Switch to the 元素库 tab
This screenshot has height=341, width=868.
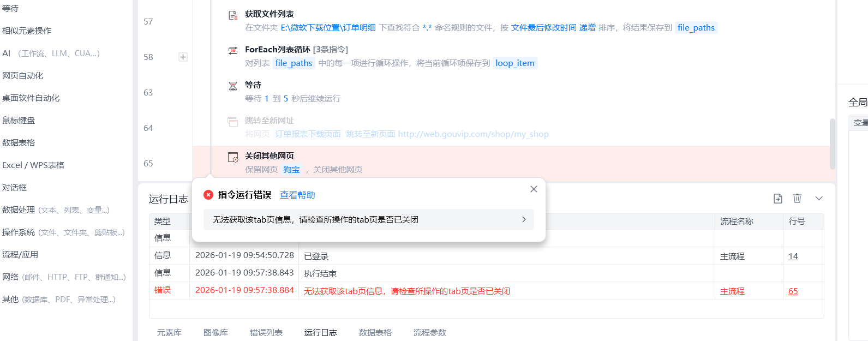169,332
